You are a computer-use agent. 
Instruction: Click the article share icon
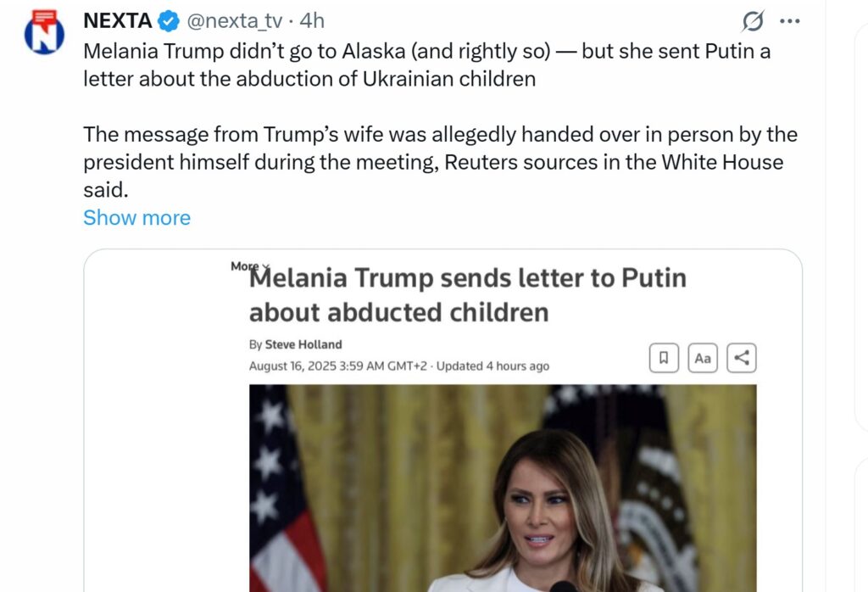[741, 358]
